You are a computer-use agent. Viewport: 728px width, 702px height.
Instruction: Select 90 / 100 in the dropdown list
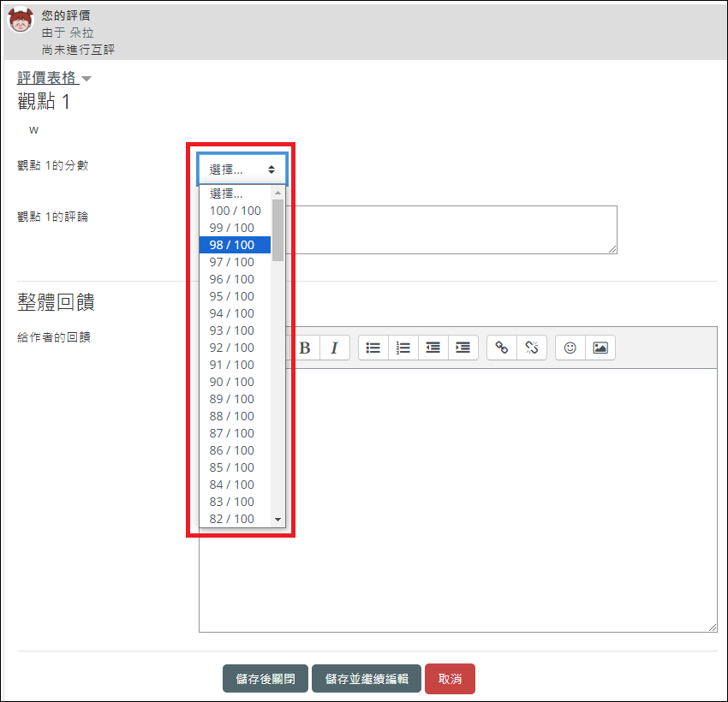tap(235, 383)
